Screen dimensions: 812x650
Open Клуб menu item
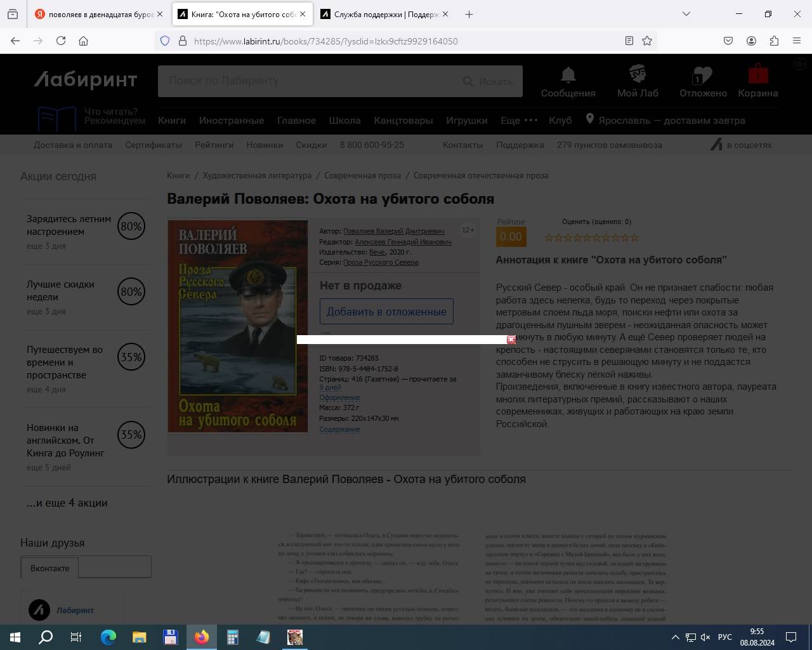pyautogui.click(x=560, y=121)
